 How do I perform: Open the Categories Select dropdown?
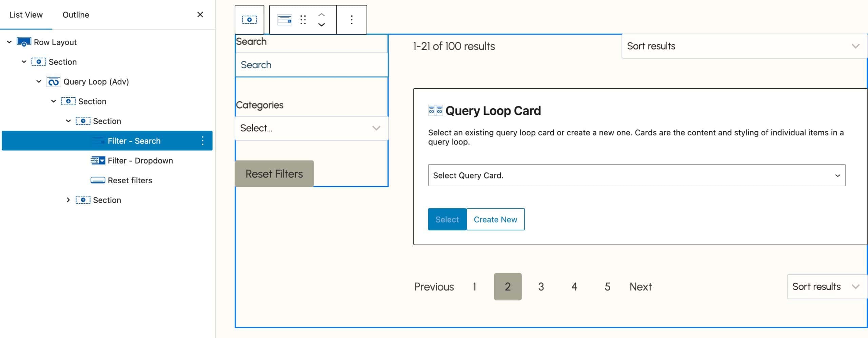[x=311, y=128]
